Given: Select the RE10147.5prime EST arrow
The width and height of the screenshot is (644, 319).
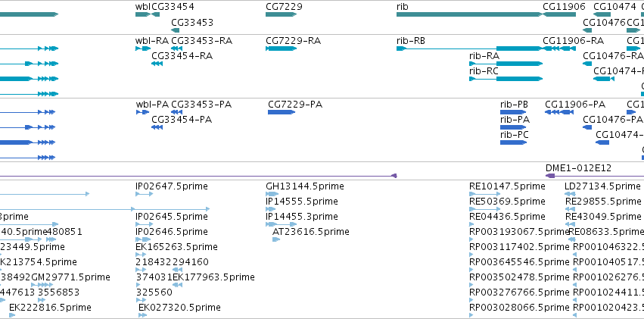Looking at the screenshot, I should 484,194.
